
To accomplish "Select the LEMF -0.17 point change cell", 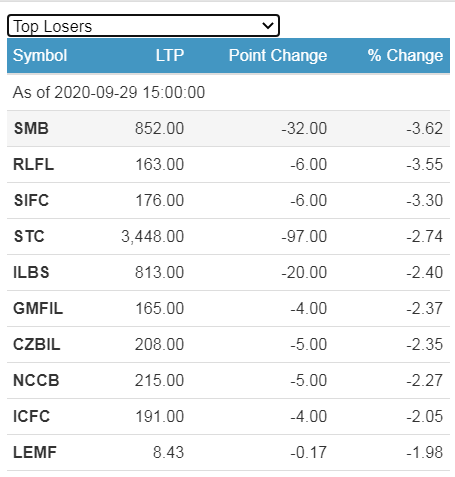I will pos(308,452).
